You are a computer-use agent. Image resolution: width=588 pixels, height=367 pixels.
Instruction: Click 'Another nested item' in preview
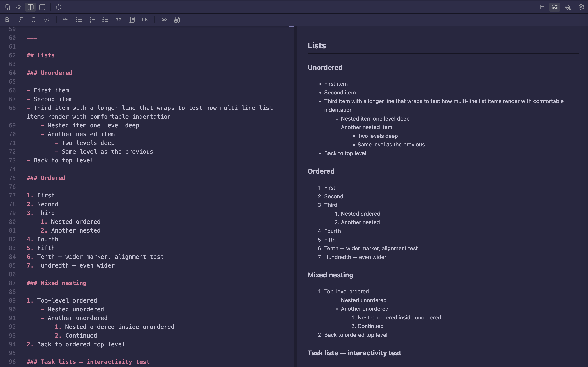point(366,127)
